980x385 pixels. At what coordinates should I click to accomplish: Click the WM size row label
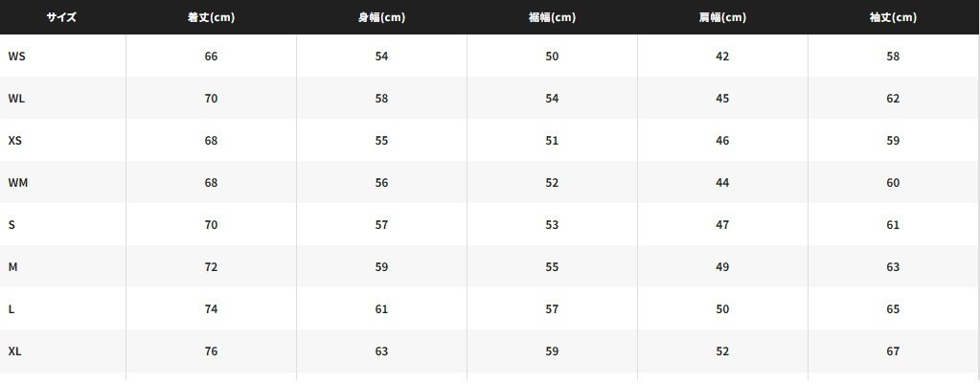tap(18, 183)
